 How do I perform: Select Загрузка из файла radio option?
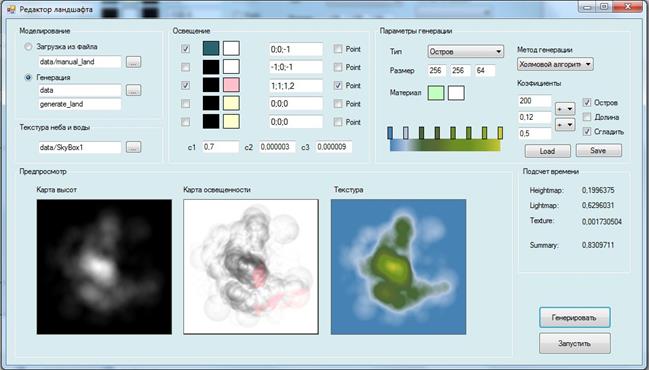[x=28, y=47]
